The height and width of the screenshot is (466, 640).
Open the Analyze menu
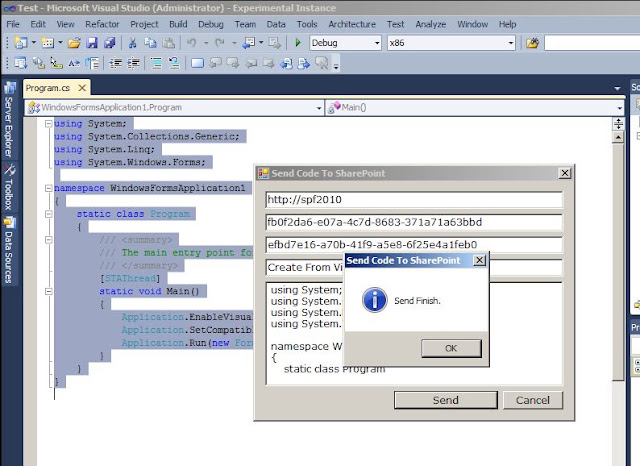431,24
